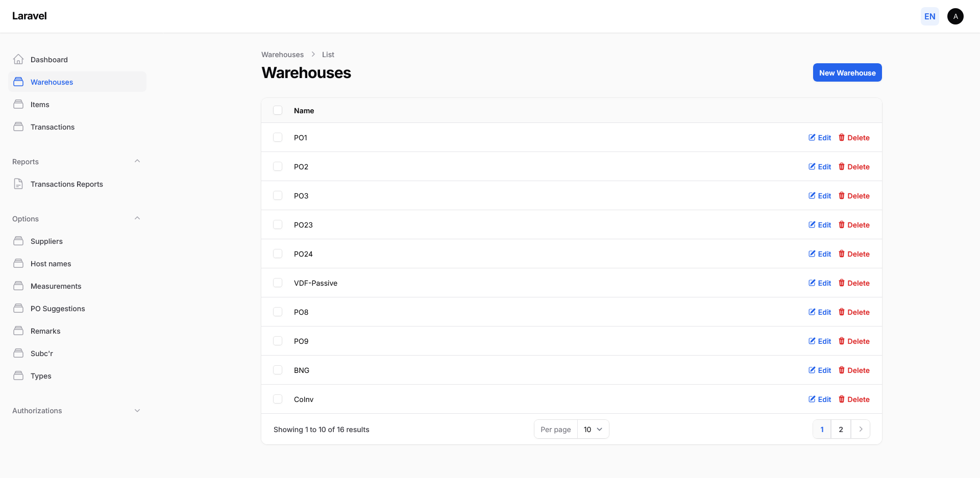This screenshot has width=980, height=478.
Task: Click the edit pencil icon for PO1
Action: 812,138
